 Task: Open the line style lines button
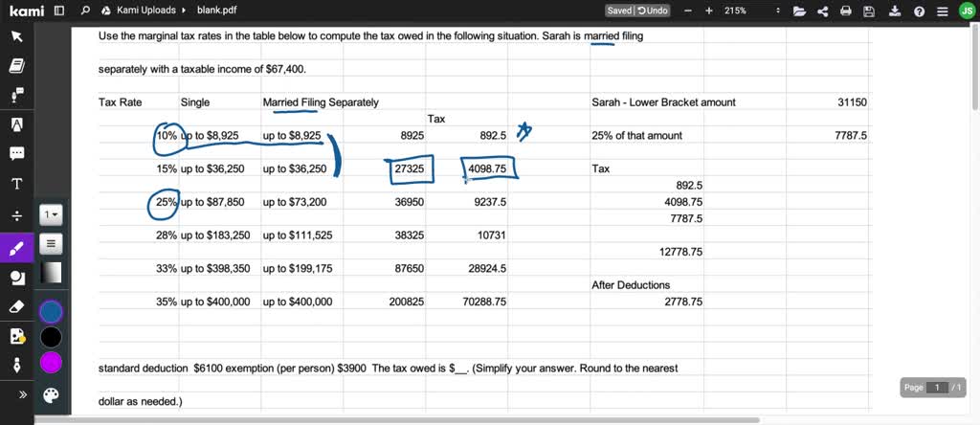pos(51,244)
